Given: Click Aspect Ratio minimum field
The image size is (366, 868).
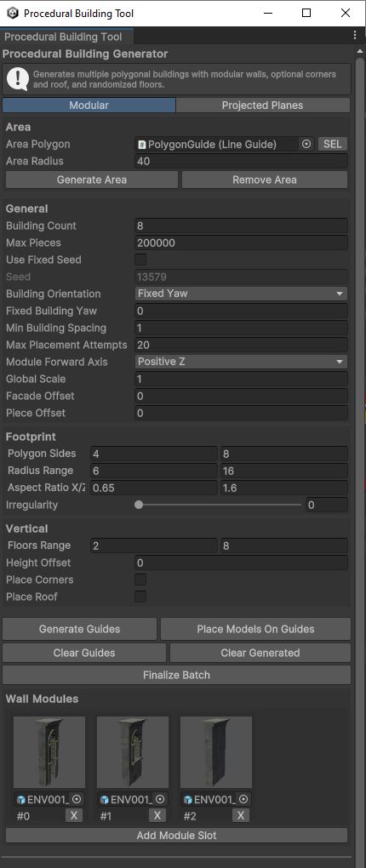Looking at the screenshot, I should [154, 488].
